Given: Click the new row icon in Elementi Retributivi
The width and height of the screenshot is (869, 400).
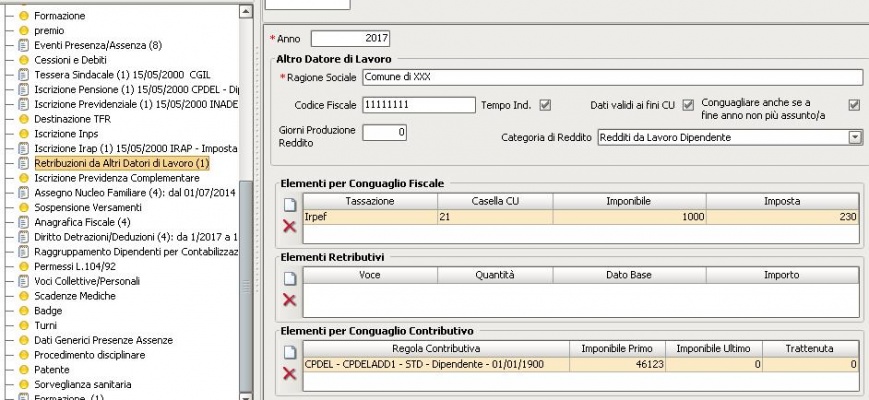Looking at the screenshot, I should coord(290,277).
